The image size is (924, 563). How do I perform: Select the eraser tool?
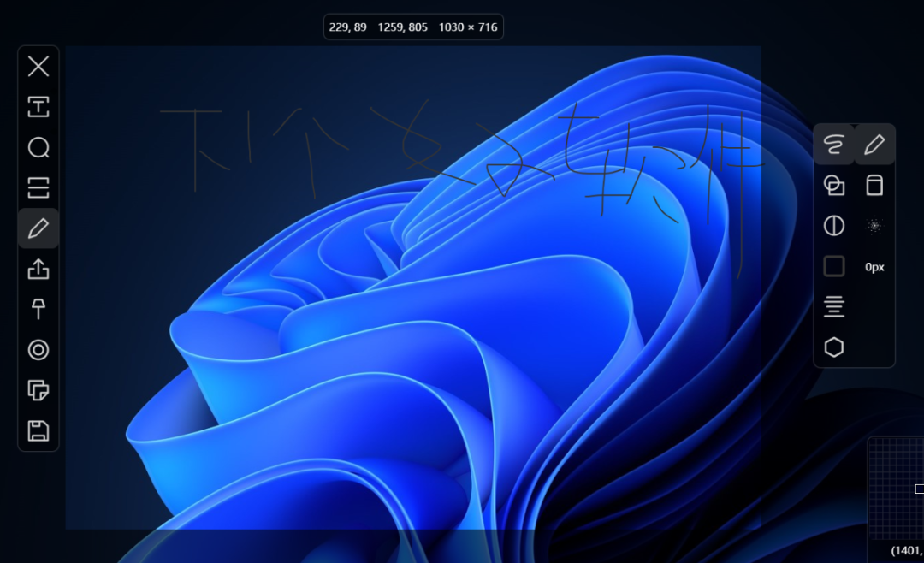(x=874, y=185)
